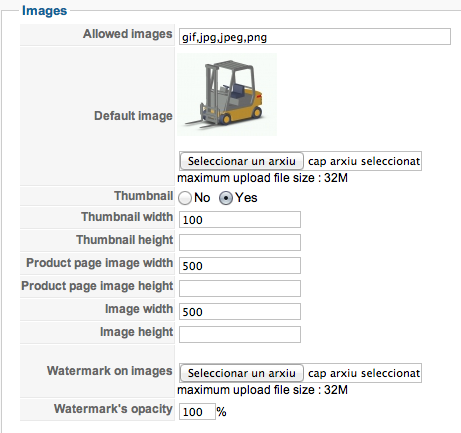Click the Images section heading
The image size is (461, 433).
(x=44, y=11)
